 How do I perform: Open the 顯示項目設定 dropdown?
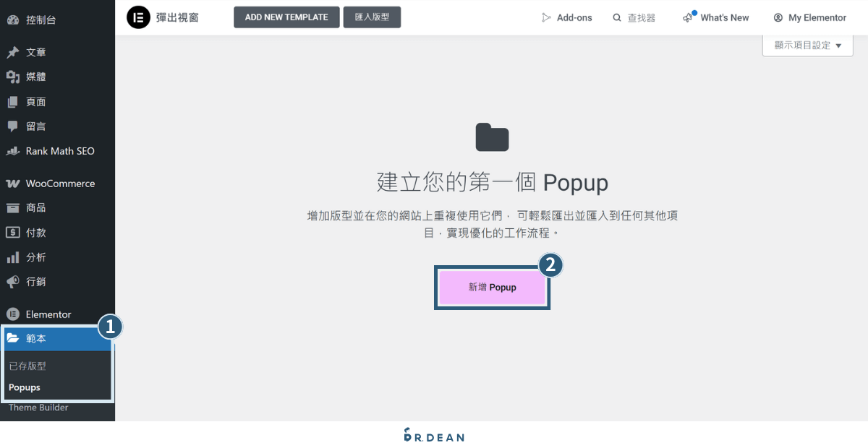[x=807, y=44]
